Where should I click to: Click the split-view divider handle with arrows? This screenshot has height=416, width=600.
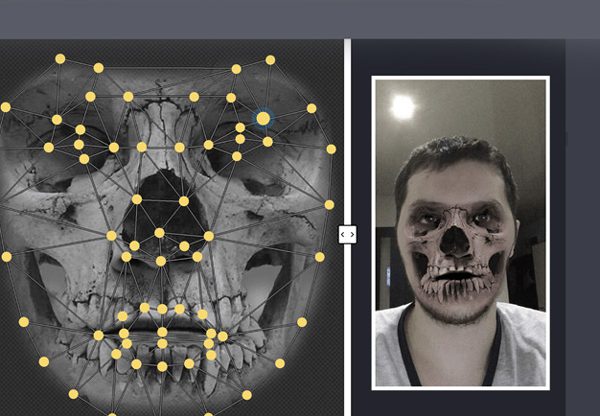point(347,234)
